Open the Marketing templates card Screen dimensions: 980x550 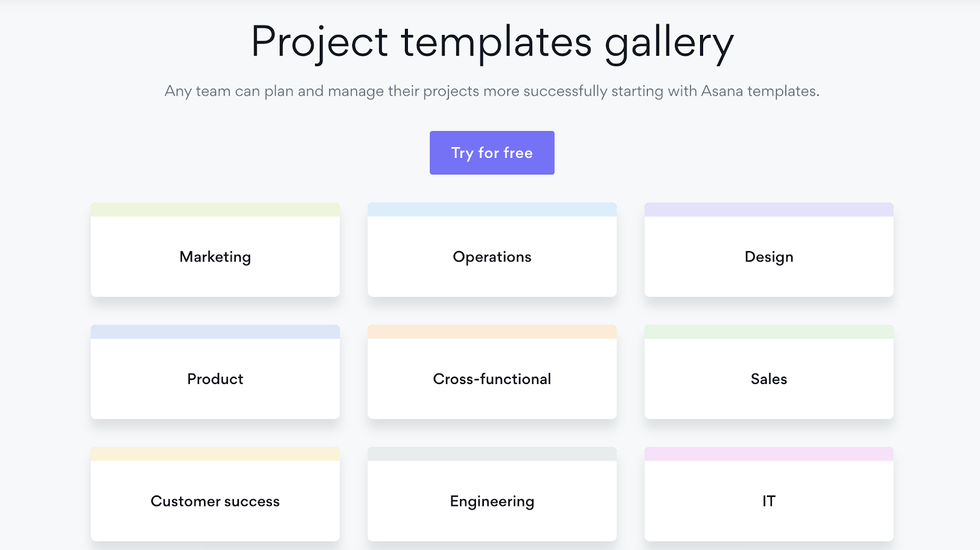[215, 250]
